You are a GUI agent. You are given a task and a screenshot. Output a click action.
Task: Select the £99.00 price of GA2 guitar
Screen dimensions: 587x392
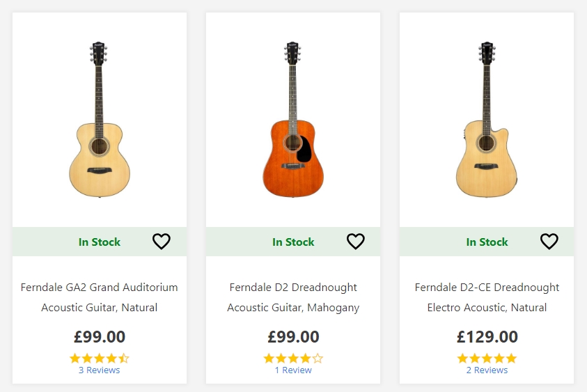(x=99, y=336)
